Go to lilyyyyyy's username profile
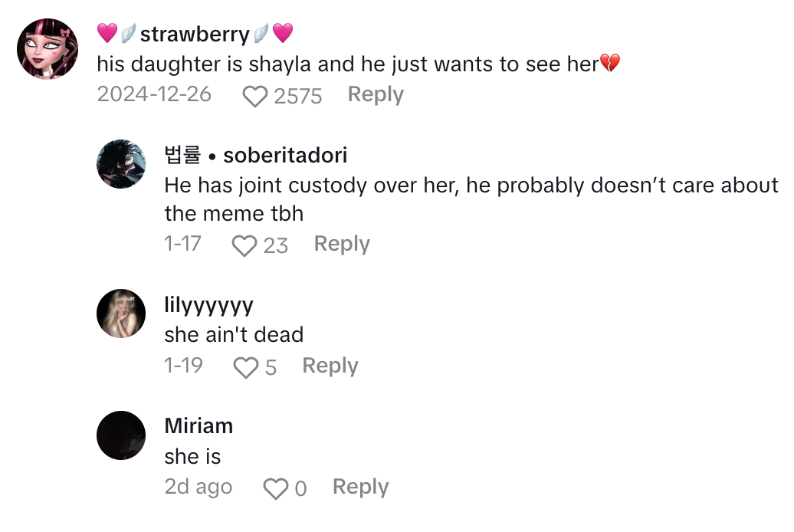The width and height of the screenshot is (794, 532). tap(208, 304)
